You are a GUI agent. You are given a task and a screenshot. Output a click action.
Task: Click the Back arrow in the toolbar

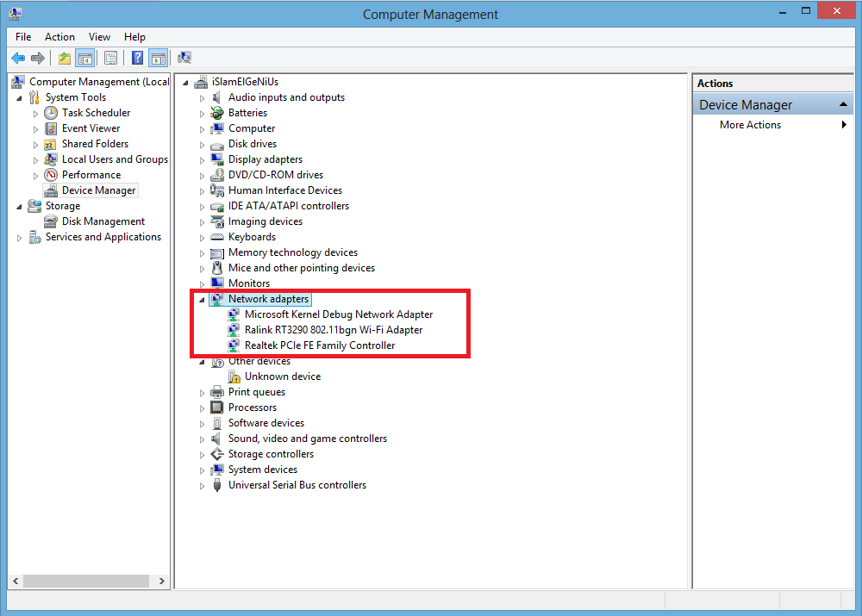tap(17, 58)
